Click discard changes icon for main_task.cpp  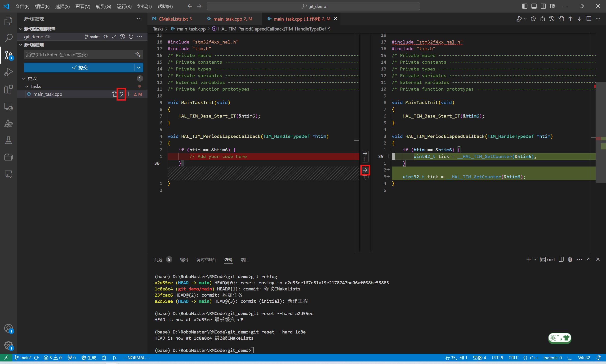(121, 94)
